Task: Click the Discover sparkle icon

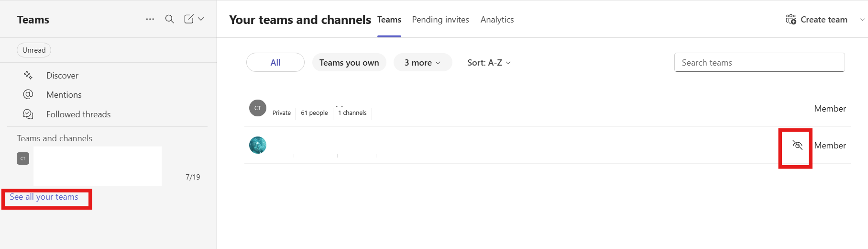Action: tap(28, 75)
